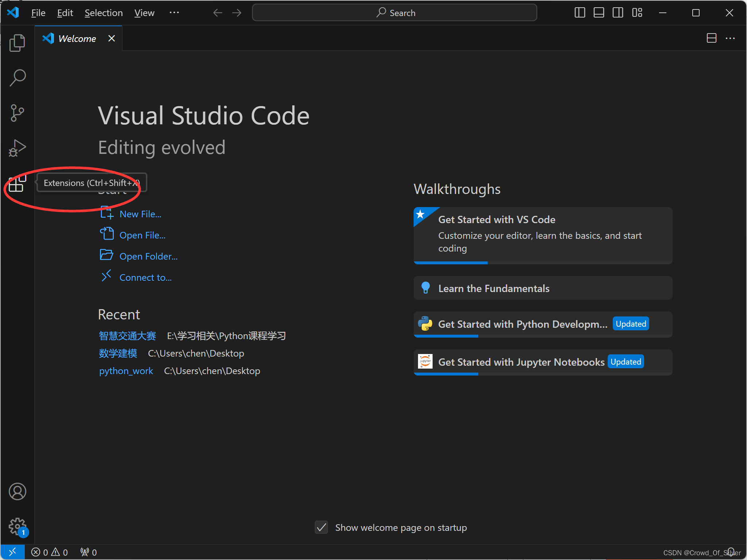Open the Manage settings gear
Screen dimensions: 747x560
click(x=17, y=526)
